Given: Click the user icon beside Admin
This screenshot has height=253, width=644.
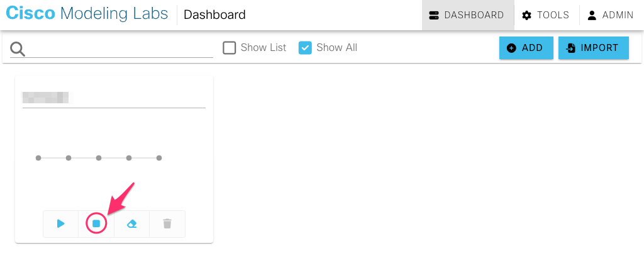Looking at the screenshot, I should tap(592, 15).
